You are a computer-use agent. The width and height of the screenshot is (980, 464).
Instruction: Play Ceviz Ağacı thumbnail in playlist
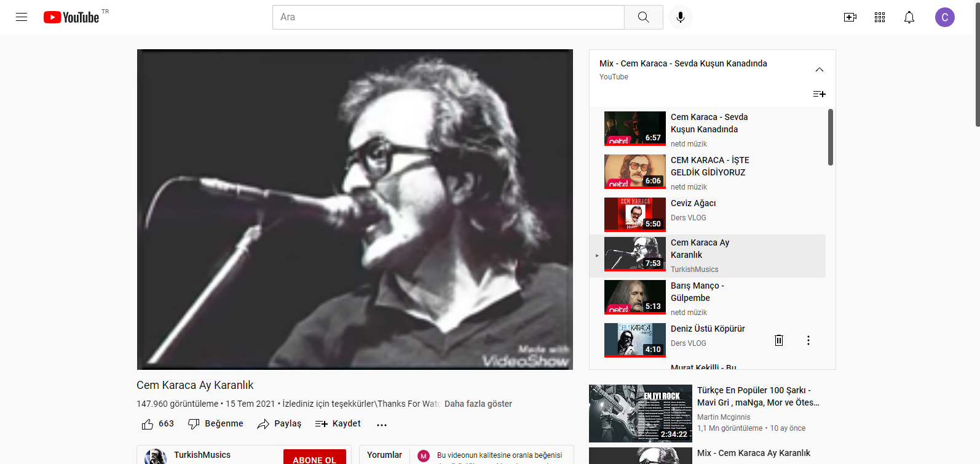[635, 214]
